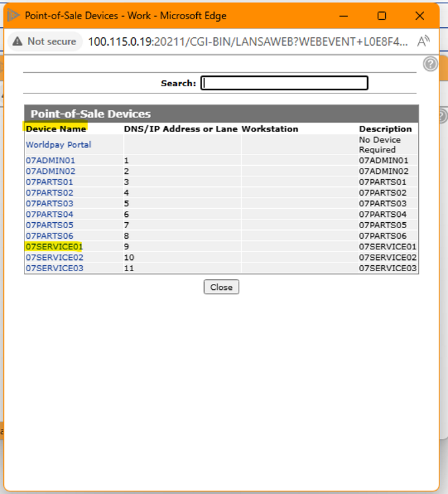
Task: Choose the 07ADMIN02 device link
Action: [50, 171]
